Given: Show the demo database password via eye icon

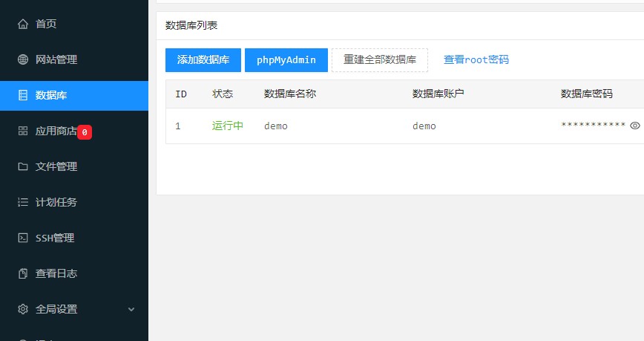Looking at the screenshot, I should pyautogui.click(x=634, y=126).
